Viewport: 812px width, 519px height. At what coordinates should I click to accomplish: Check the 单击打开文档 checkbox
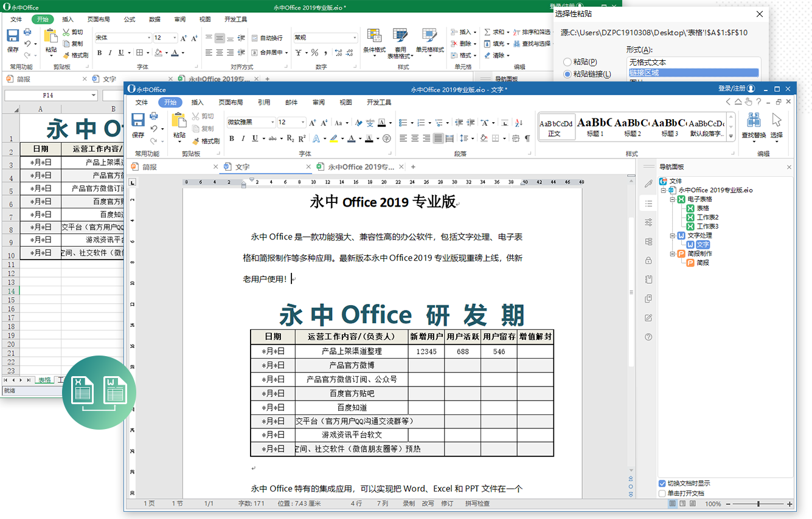662,493
